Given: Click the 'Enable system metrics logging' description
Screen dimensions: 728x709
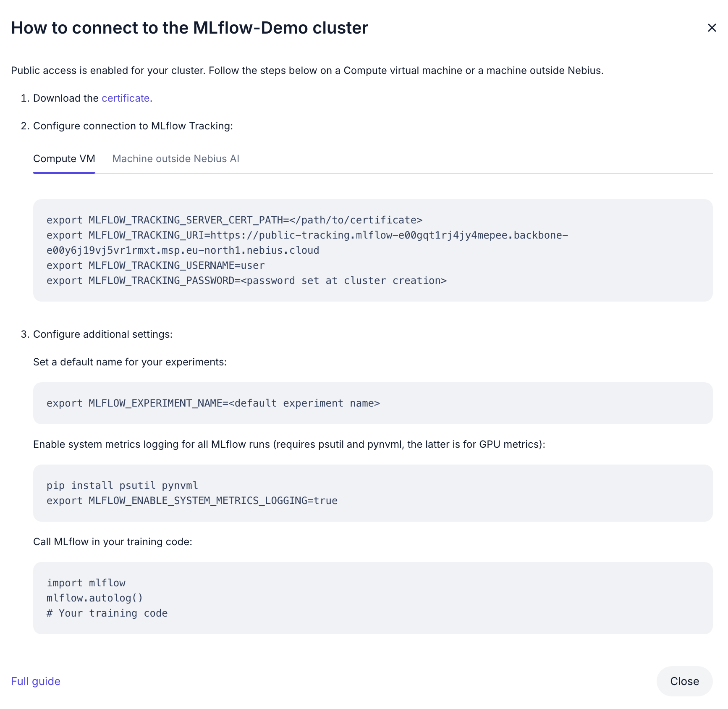Looking at the screenshot, I should pos(289,444).
